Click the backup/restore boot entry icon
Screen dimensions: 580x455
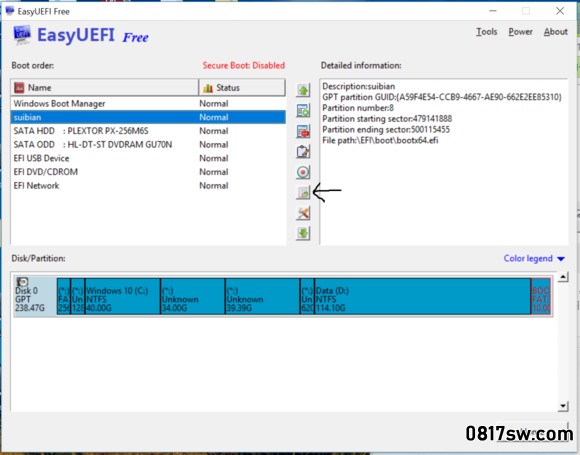303,192
